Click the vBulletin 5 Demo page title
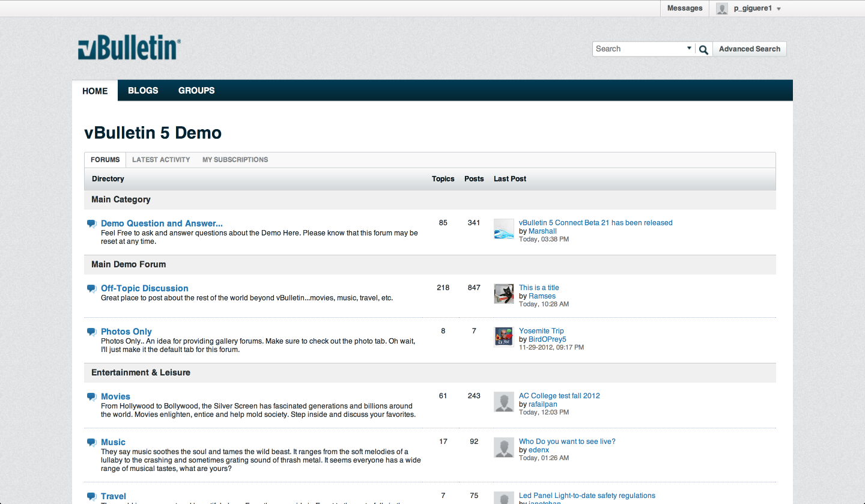Screen dimensions: 865x504 coord(153,133)
